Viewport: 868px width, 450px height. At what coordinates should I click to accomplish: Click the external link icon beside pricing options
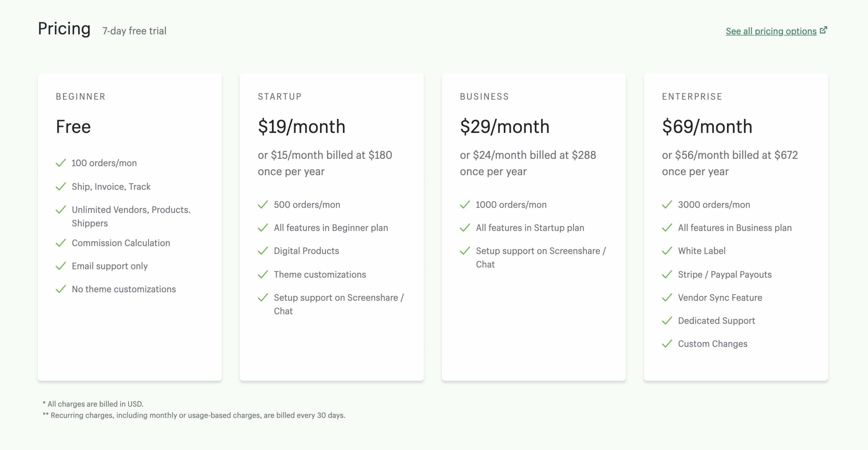pos(823,30)
